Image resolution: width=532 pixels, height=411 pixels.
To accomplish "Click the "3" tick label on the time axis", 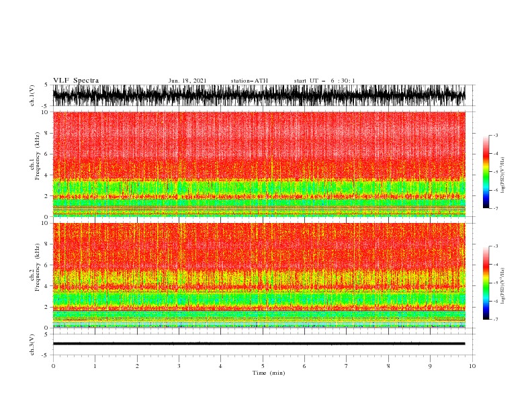I will (x=179, y=366).
